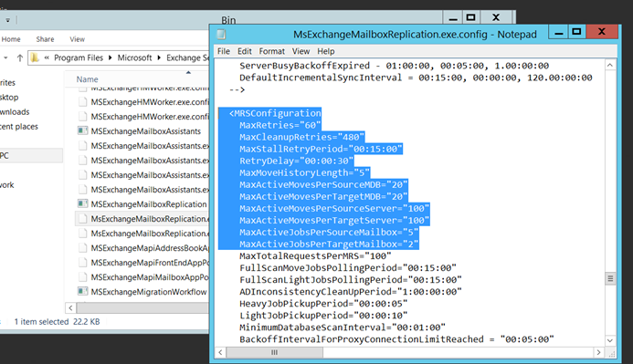This screenshot has width=633, height=364.
Task: Open the Notepad File menu
Action: coord(223,51)
